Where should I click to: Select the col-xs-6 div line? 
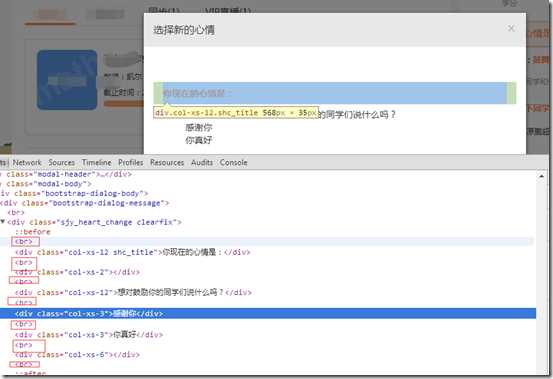pos(77,355)
